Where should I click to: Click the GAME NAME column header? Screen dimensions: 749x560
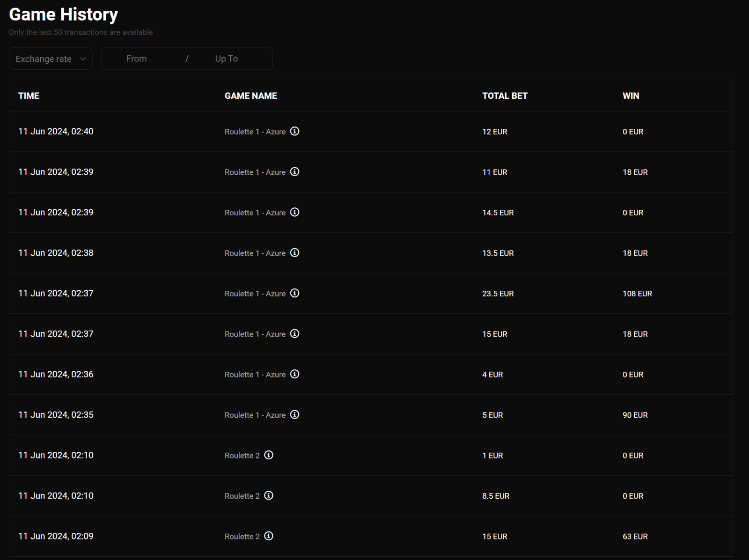(x=250, y=96)
